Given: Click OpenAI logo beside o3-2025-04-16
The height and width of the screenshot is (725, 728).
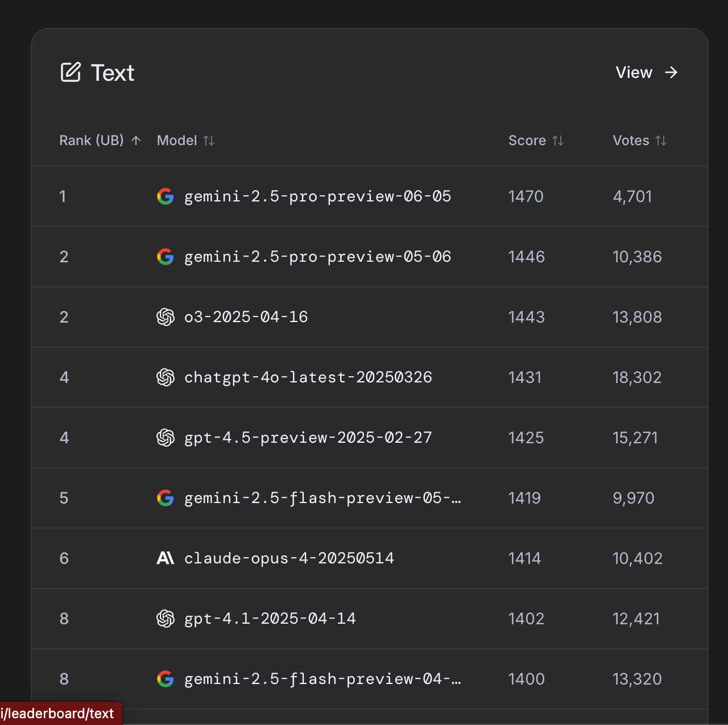Looking at the screenshot, I should coord(166,317).
